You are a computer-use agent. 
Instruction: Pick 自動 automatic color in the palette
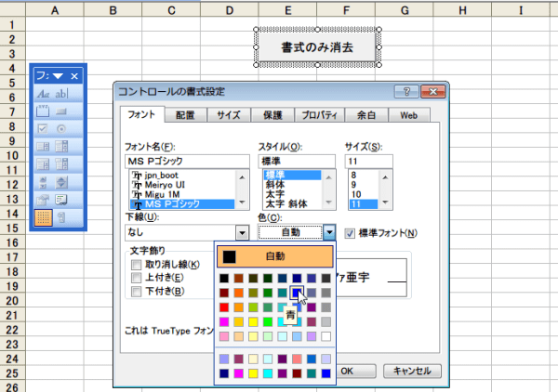click(274, 256)
